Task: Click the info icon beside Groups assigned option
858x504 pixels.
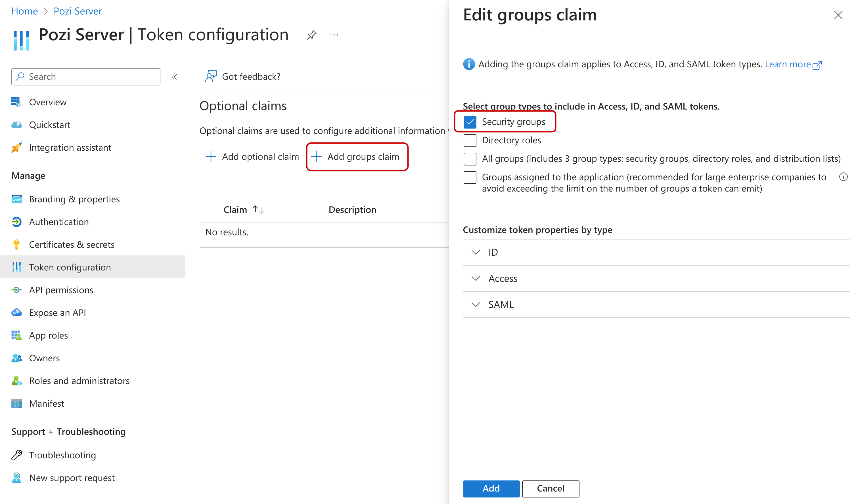Action: click(x=843, y=177)
